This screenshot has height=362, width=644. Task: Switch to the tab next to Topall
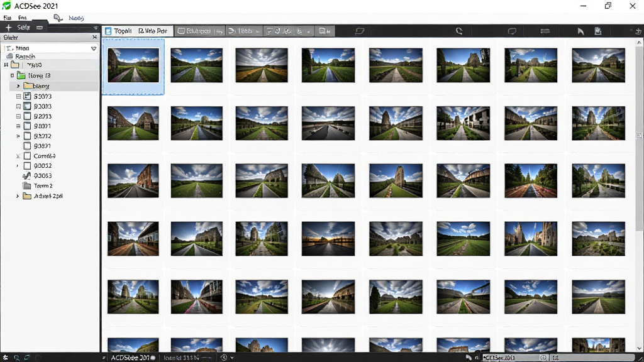153,31
